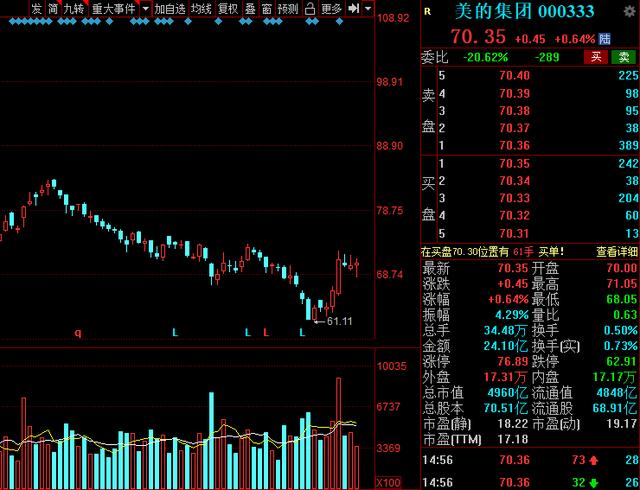The width and height of the screenshot is (640, 490).
Task: Click the 市盈(动) value 19.17
Action: (x=622, y=424)
